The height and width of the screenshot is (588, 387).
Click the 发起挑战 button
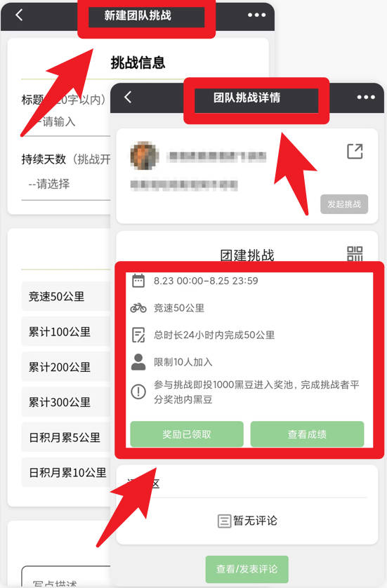(x=344, y=204)
